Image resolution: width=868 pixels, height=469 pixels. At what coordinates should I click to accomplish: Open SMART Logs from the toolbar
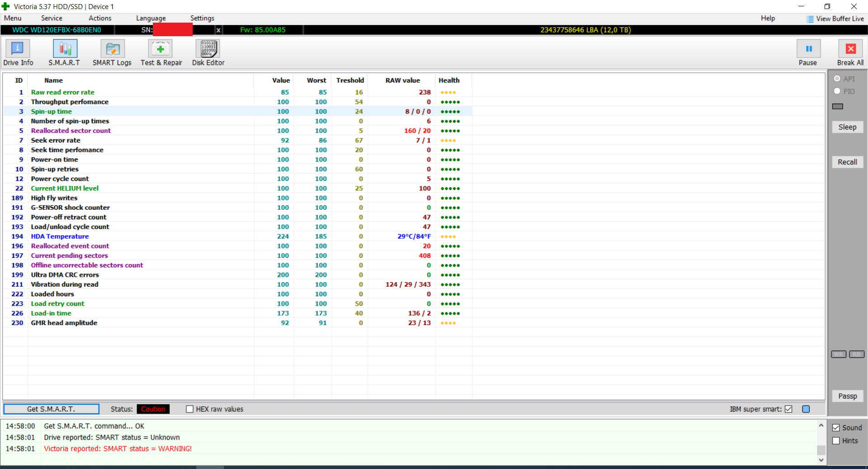tap(112, 52)
